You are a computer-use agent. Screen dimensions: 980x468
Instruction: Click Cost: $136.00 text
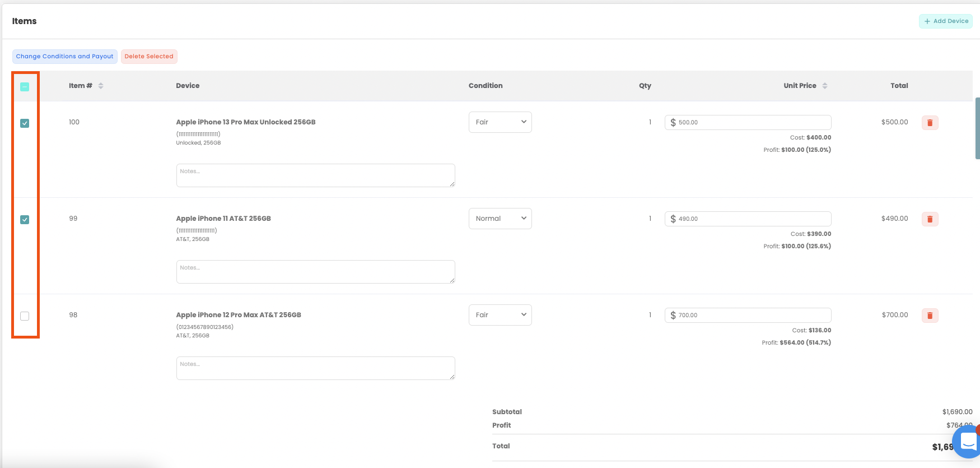pyautogui.click(x=811, y=331)
